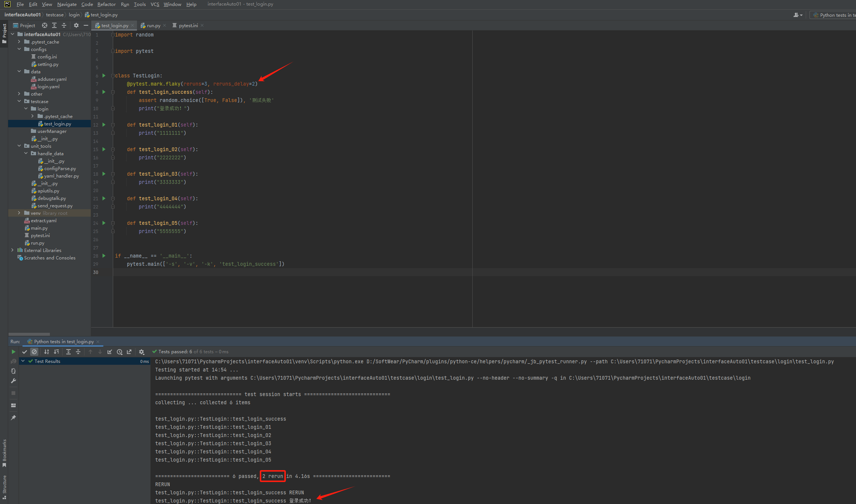856x504 pixels.
Task: Open login.yaml in project tree
Action: (x=48, y=86)
